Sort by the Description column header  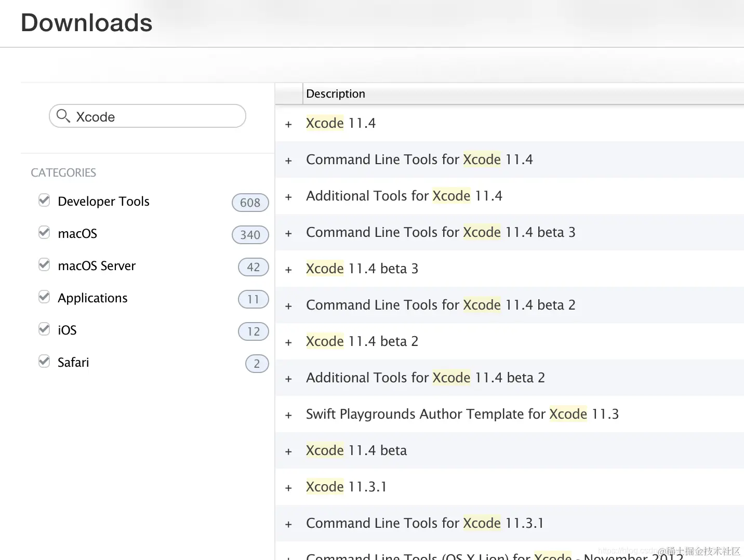coord(336,94)
